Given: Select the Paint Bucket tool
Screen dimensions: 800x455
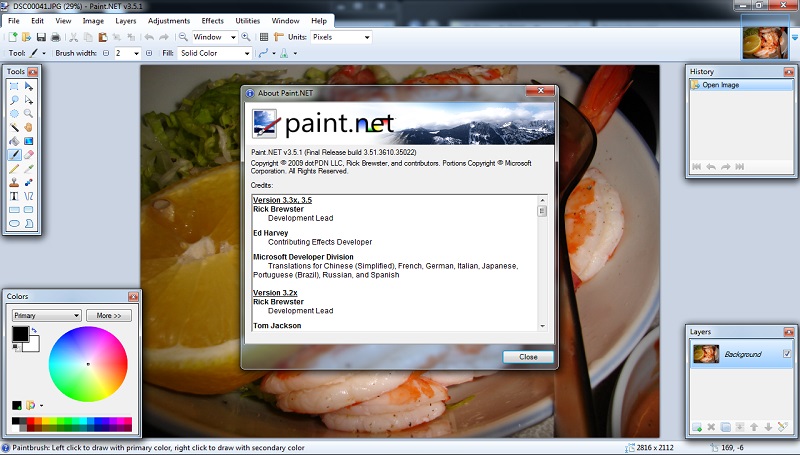Looking at the screenshot, I should point(14,141).
